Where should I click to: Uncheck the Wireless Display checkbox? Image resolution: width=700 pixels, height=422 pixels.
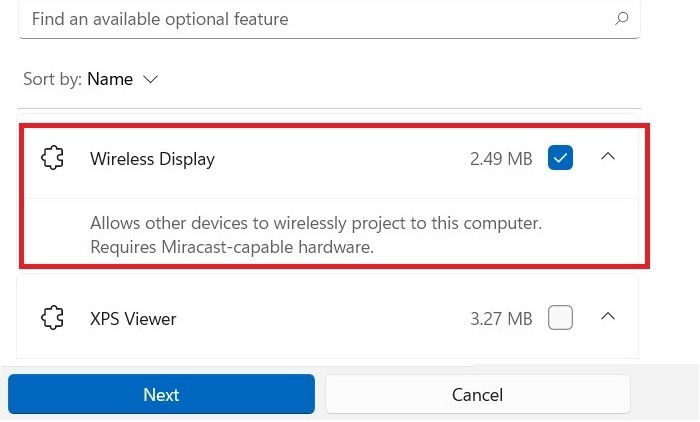[560, 158]
